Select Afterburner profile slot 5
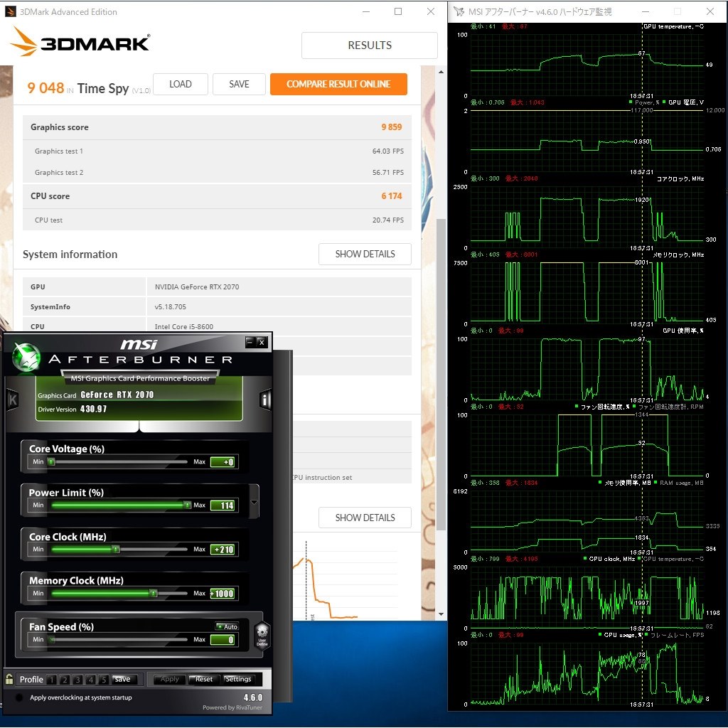728x728 pixels. (x=104, y=680)
